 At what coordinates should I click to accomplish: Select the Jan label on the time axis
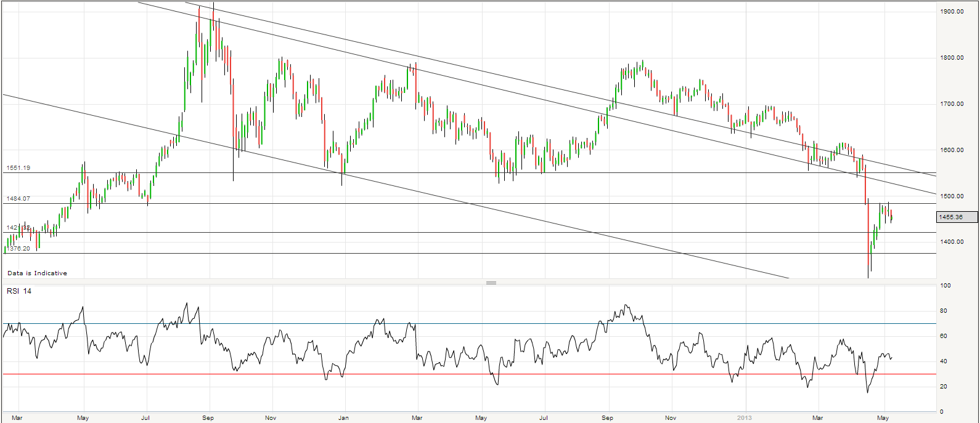[343, 418]
